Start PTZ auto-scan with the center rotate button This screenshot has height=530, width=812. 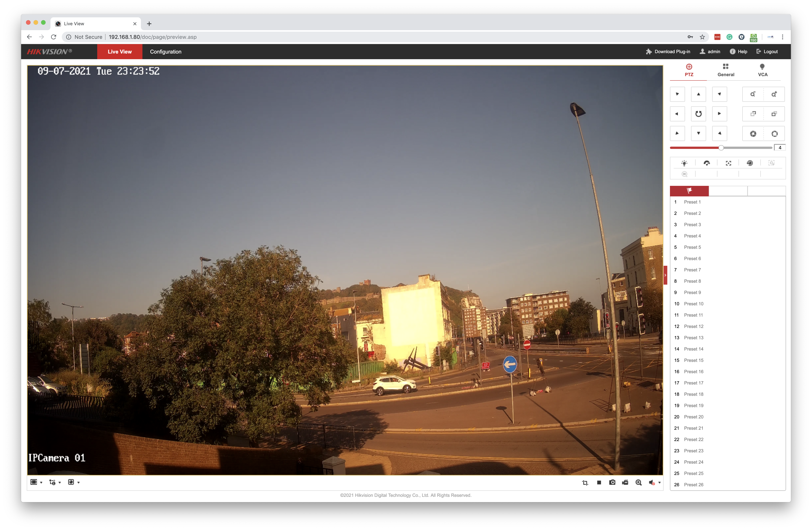pos(698,114)
